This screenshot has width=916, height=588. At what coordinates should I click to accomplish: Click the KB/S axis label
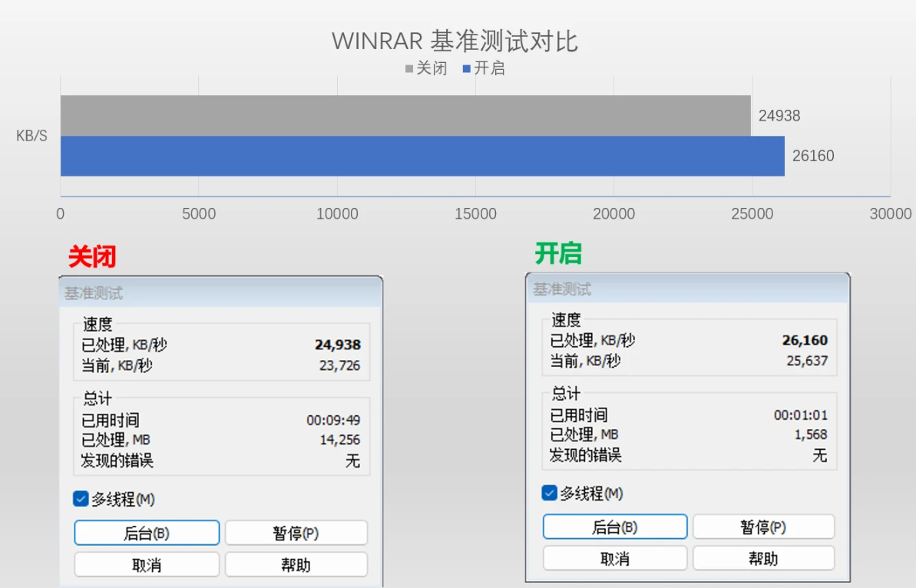point(31,136)
